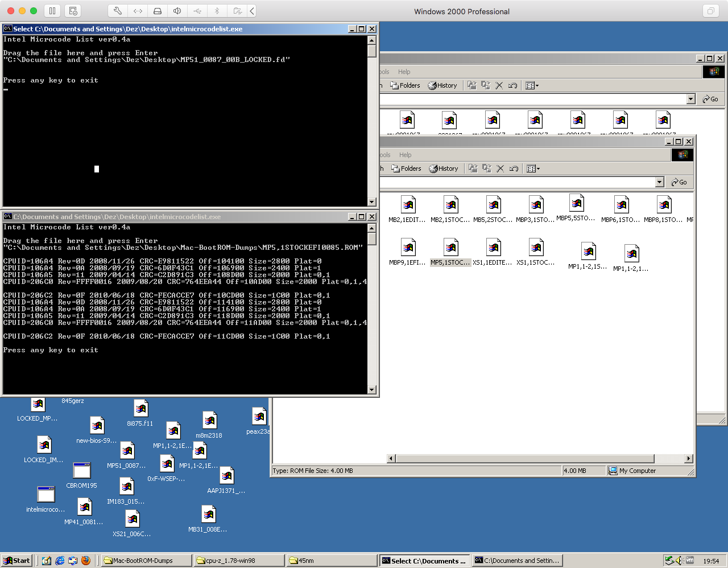The image size is (728, 568).
Task: Switch to Mac-BootROM-Dumps taskbar button
Action: (x=146, y=561)
